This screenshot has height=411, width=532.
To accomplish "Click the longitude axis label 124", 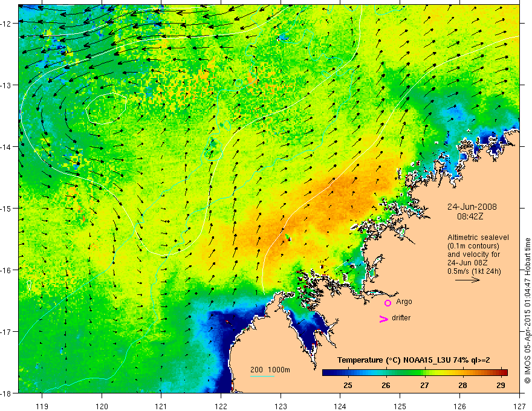I will point(340,406).
